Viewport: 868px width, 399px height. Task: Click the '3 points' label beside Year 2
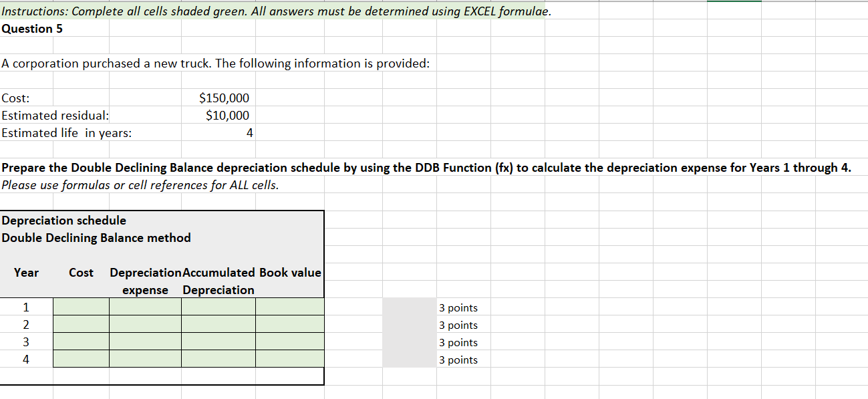(458, 325)
